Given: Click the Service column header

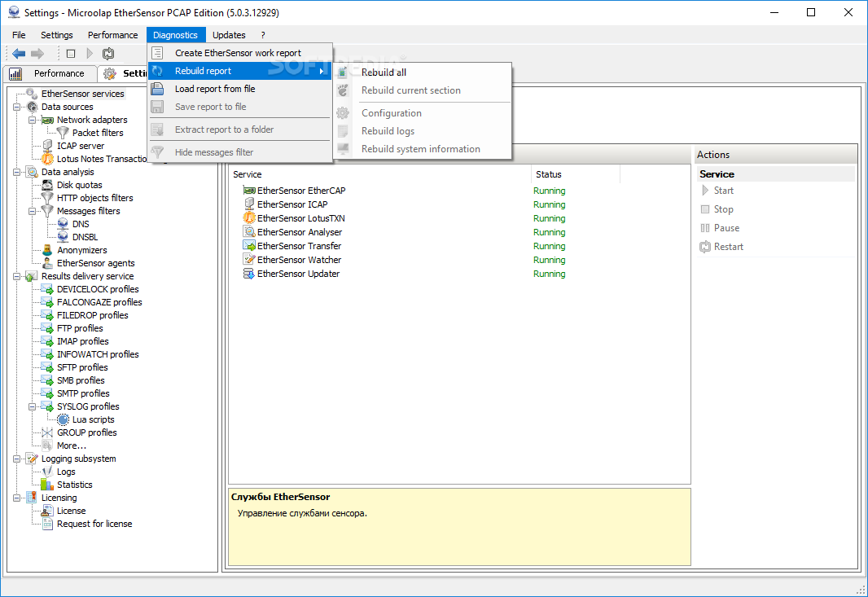Looking at the screenshot, I should 379,174.
